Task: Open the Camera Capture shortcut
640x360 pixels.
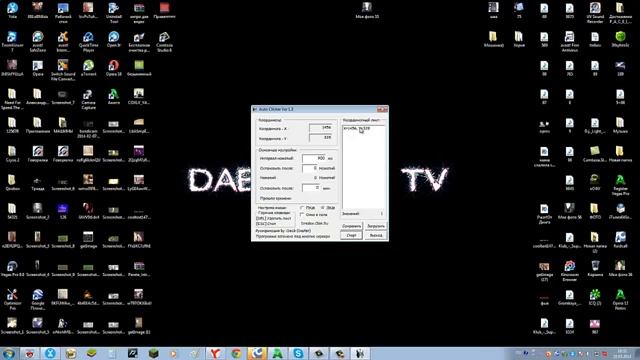Action: tap(88, 99)
